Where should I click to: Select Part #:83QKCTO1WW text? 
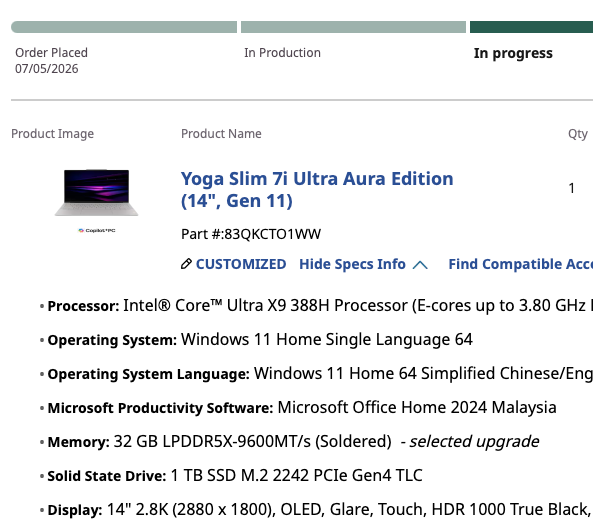pyautogui.click(x=251, y=234)
